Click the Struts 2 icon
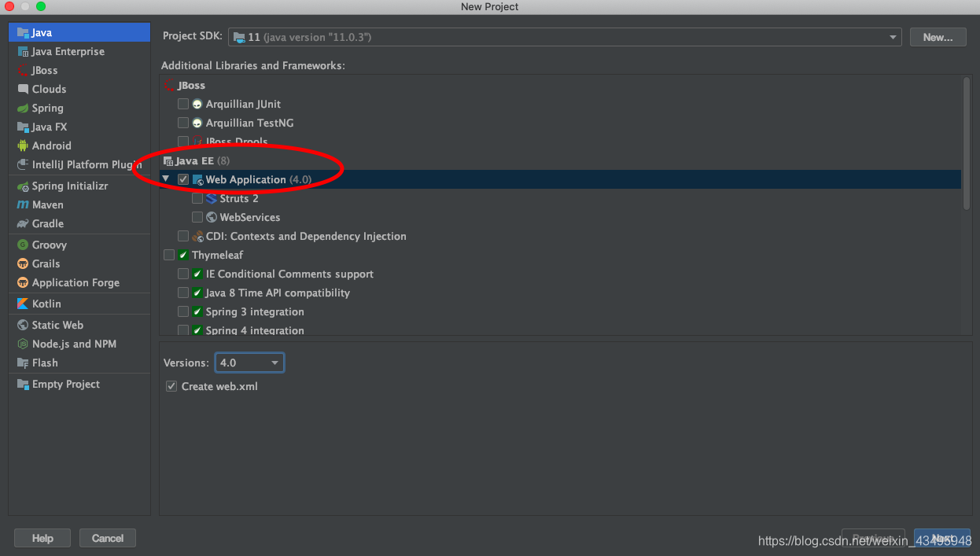The image size is (980, 556). click(212, 199)
